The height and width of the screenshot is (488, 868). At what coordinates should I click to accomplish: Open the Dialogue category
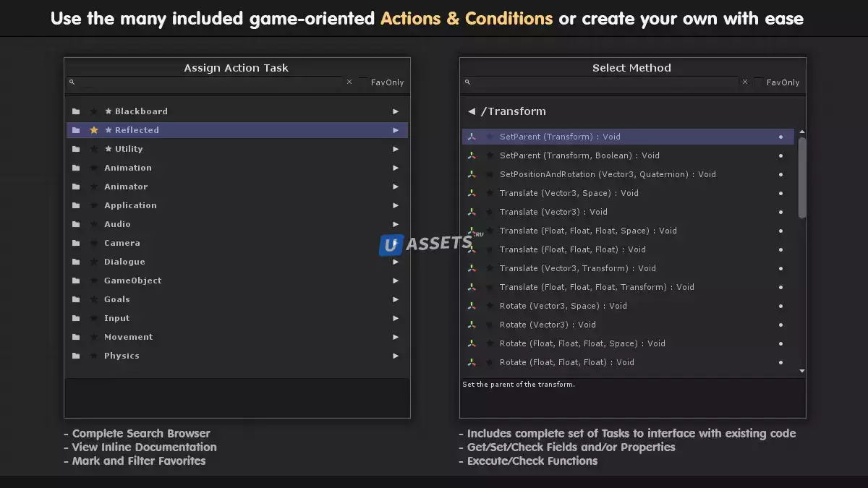coord(124,262)
